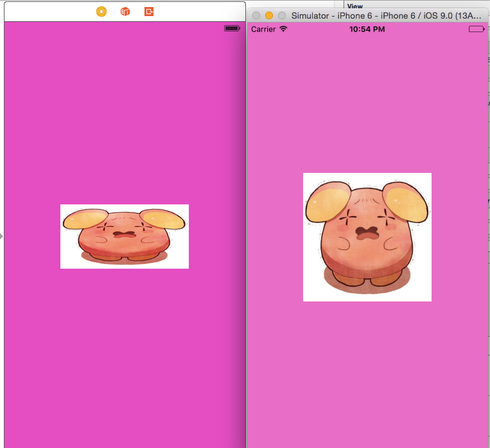490x448 pixels.
Task: Click the Simulator iPhone 6 window title
Action: tap(386, 15)
